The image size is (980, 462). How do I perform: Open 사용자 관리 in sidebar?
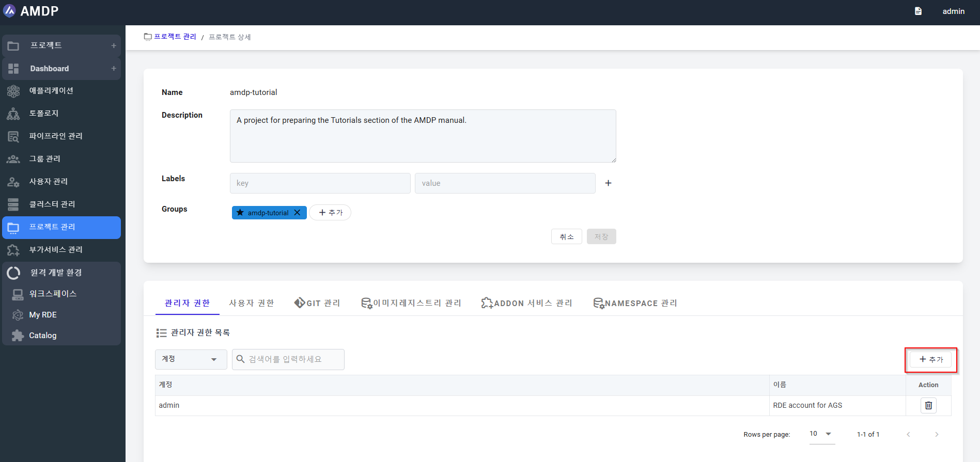[x=61, y=182]
